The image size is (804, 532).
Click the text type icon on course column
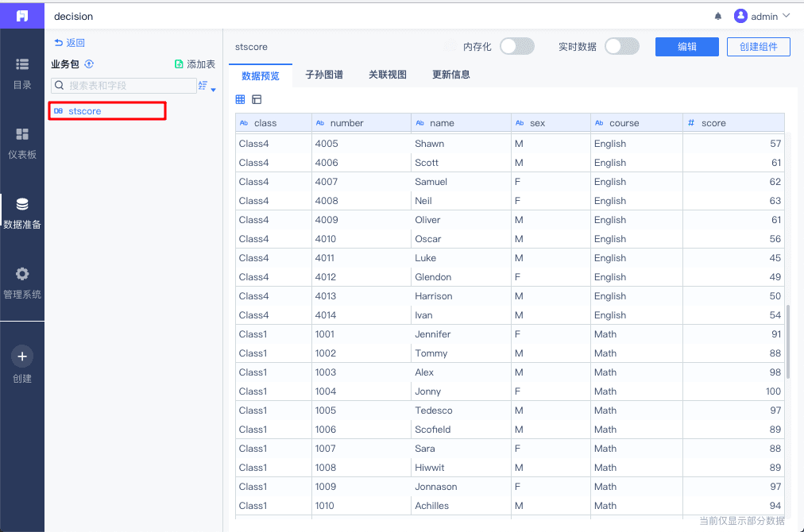(599, 123)
